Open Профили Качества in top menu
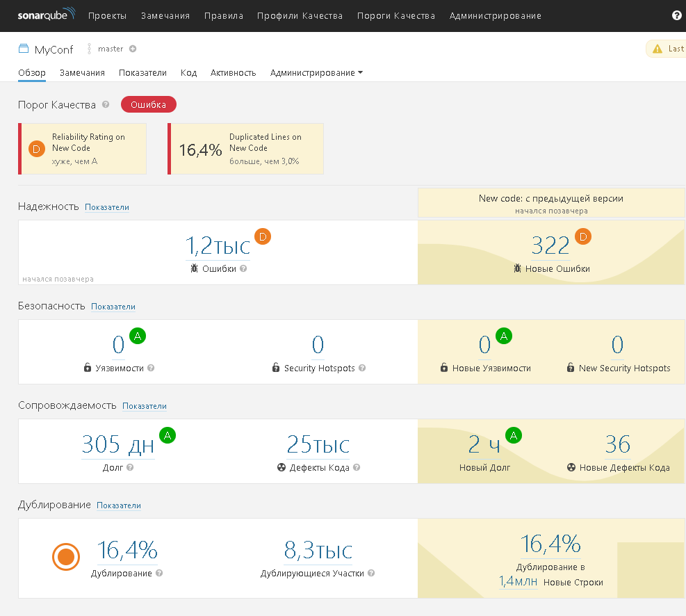686x616 pixels. tap(300, 15)
